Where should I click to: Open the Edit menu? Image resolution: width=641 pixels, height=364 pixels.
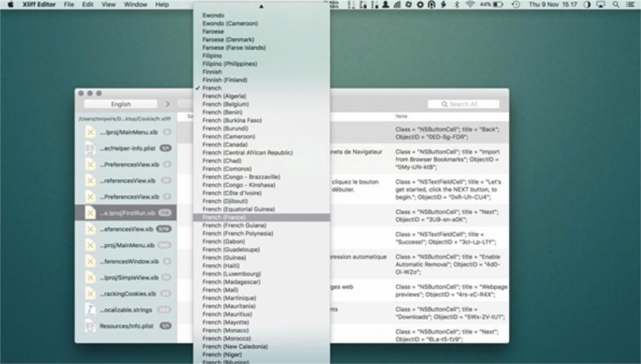(x=87, y=4)
